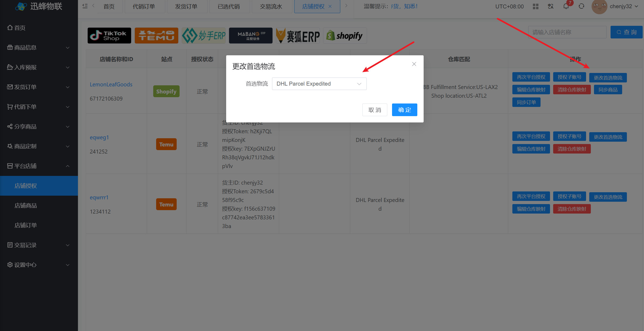Select the Temu platform logo
The height and width of the screenshot is (331, 644).
pyautogui.click(x=156, y=36)
